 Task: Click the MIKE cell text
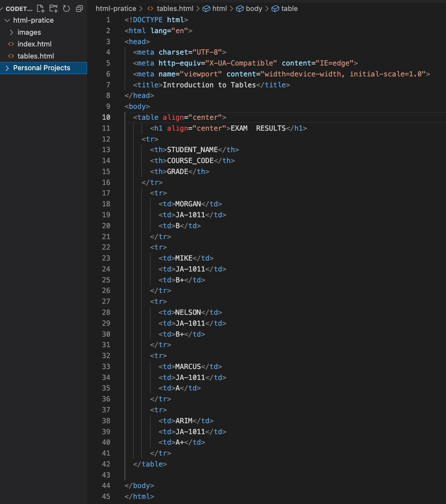pyautogui.click(x=184, y=258)
